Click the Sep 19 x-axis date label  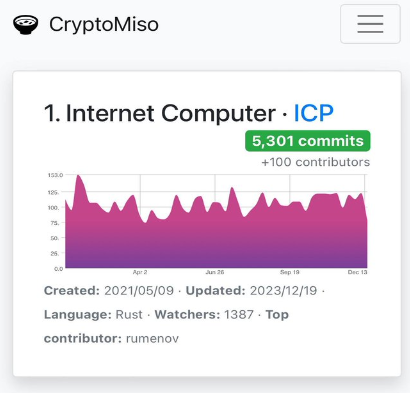(289, 272)
